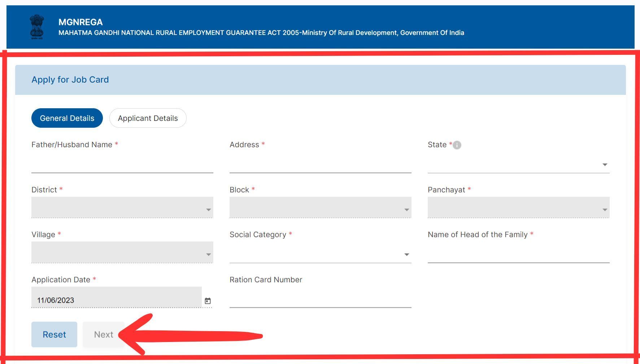Click the Government of India emblem logo
The height and width of the screenshot is (364, 640).
point(36,27)
